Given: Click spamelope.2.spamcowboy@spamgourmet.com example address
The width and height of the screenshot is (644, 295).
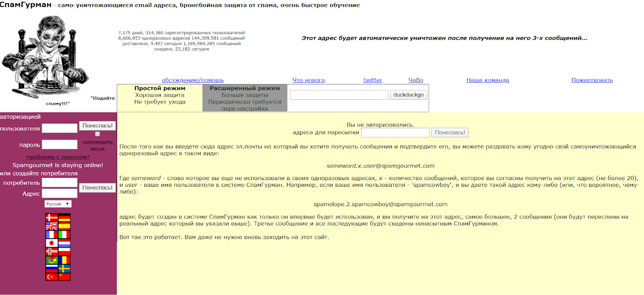Looking at the screenshot, I should click(380, 204).
